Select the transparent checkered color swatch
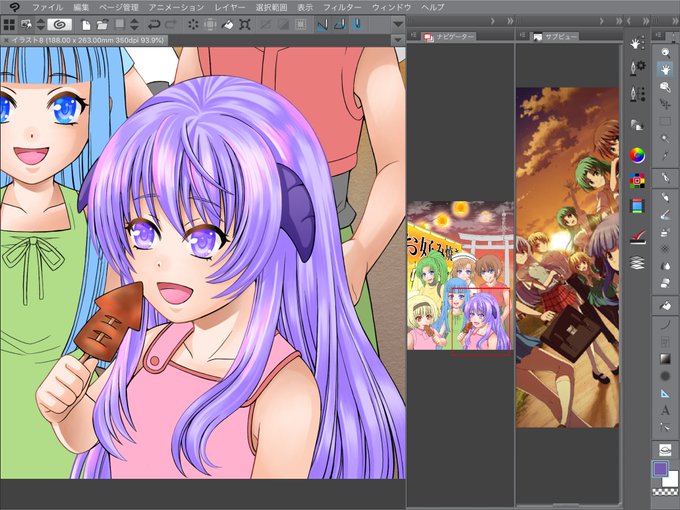This screenshot has height=510, width=680. [x=665, y=492]
